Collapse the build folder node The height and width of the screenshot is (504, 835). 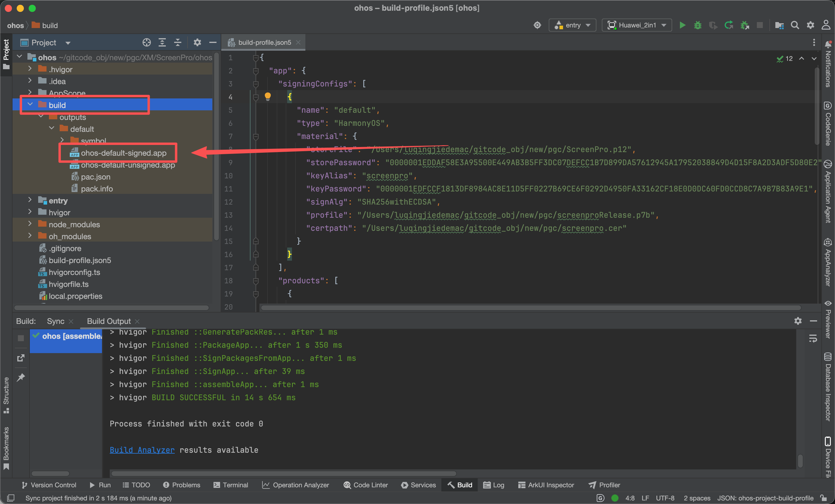point(30,104)
